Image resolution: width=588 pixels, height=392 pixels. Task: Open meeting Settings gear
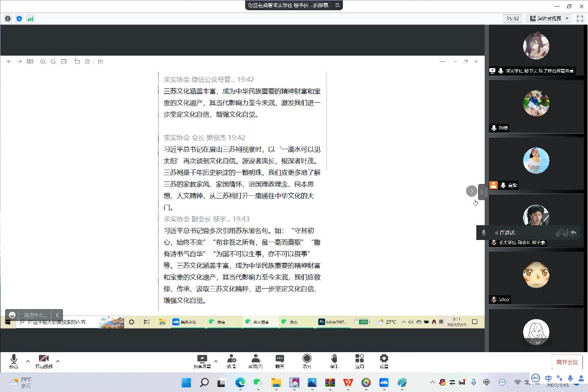click(384, 360)
